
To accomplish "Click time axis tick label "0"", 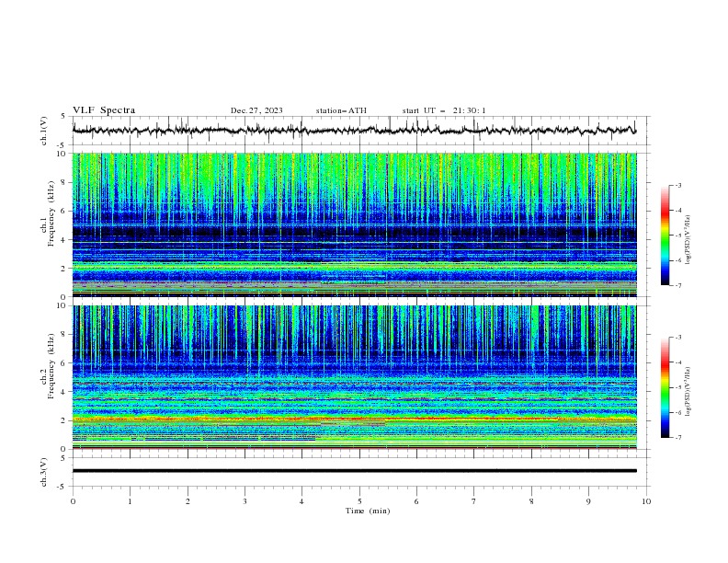I will tap(73, 501).
